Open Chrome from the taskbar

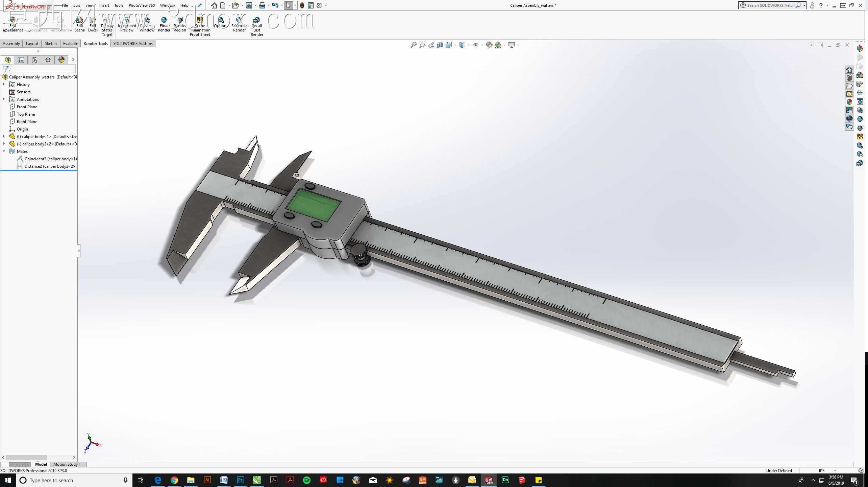[174, 480]
